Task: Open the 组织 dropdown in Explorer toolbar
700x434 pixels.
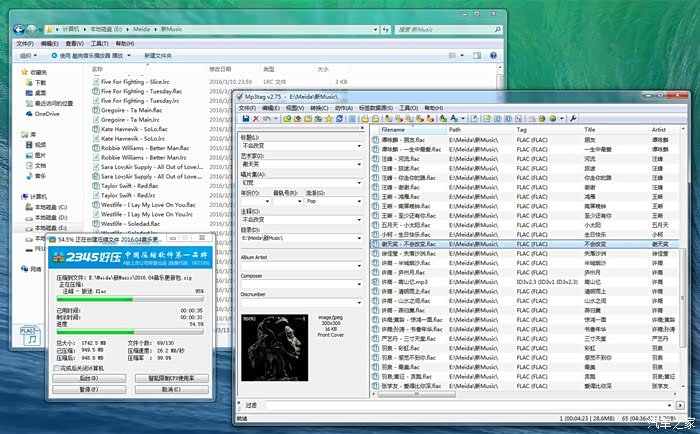Action: click(x=29, y=55)
